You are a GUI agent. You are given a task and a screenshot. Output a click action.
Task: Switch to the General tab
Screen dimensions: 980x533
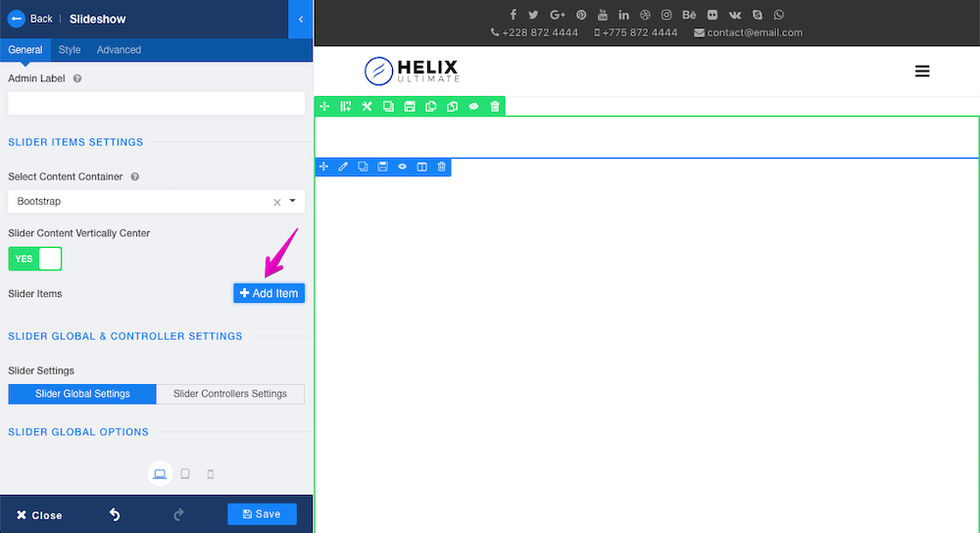click(x=25, y=50)
